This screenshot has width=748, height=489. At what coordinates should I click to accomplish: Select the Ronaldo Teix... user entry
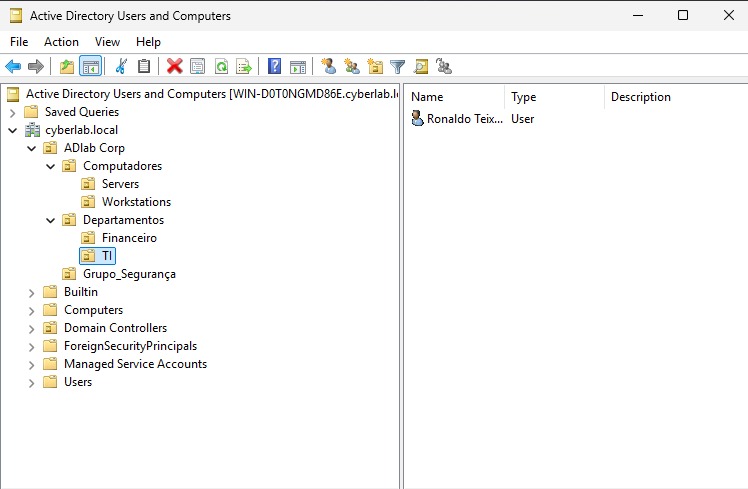[465, 118]
